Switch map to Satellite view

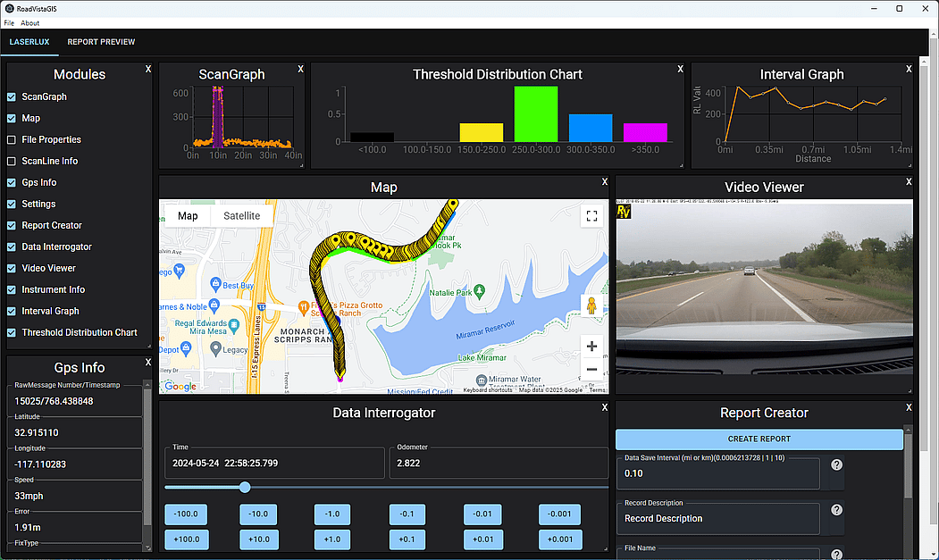pos(241,216)
